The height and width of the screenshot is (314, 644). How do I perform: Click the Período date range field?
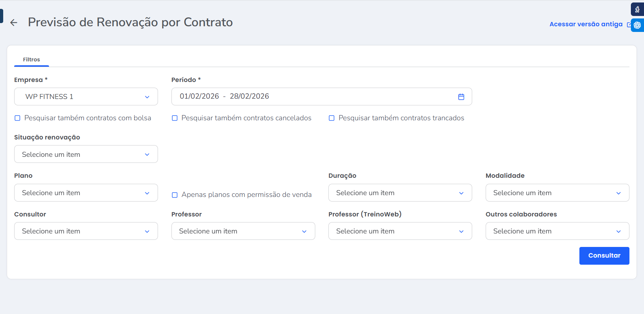tap(312, 97)
